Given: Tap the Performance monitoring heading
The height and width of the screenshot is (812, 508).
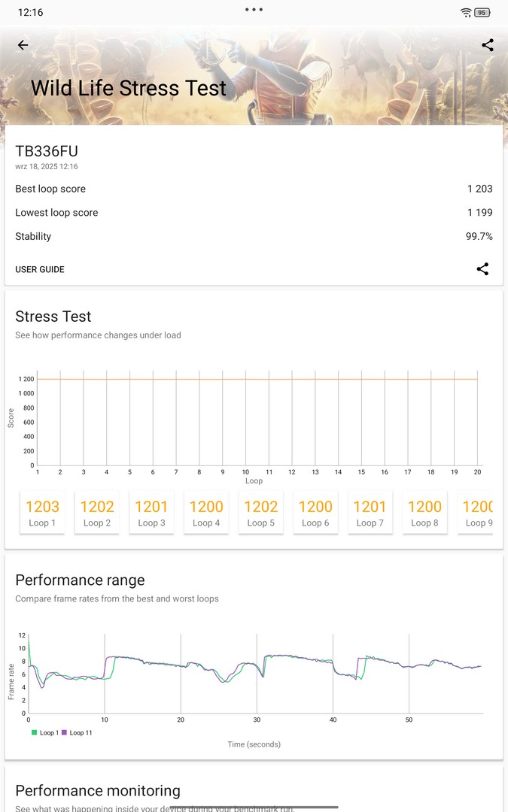Looking at the screenshot, I should pyautogui.click(x=98, y=790).
